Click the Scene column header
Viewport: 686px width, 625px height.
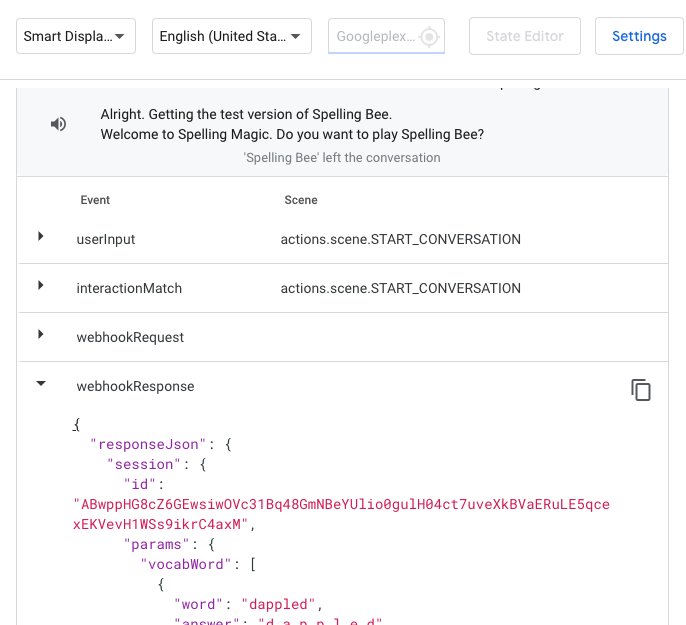301,200
